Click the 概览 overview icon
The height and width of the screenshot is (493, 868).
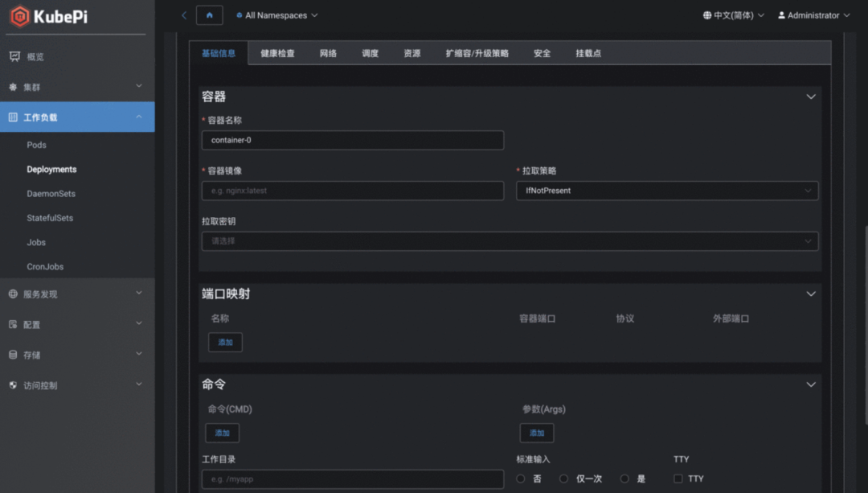click(x=14, y=56)
